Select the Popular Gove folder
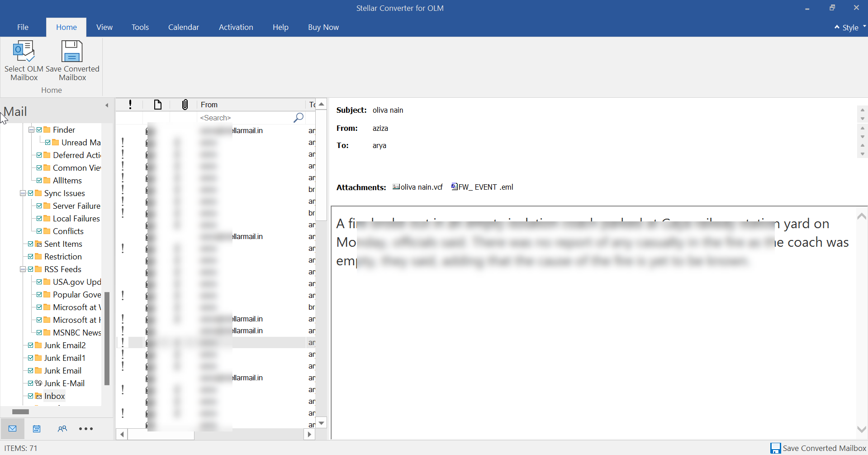The width and height of the screenshot is (868, 455). pyautogui.click(x=77, y=295)
